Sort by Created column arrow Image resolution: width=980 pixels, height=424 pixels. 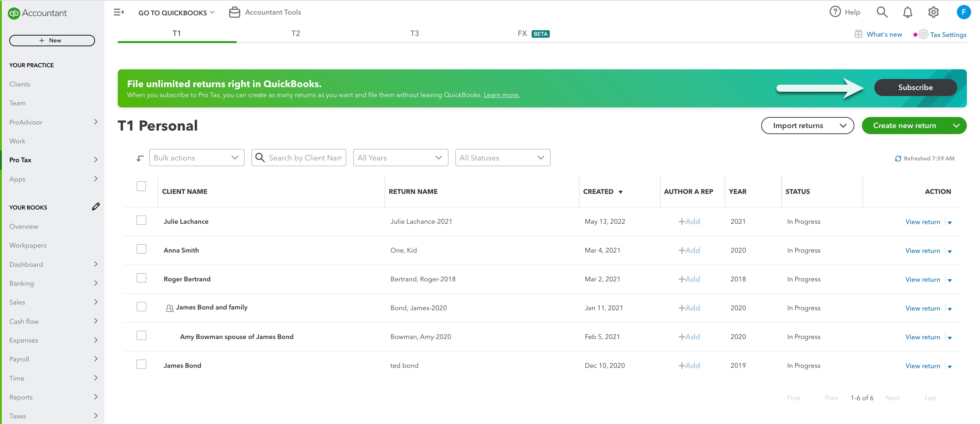[621, 192]
